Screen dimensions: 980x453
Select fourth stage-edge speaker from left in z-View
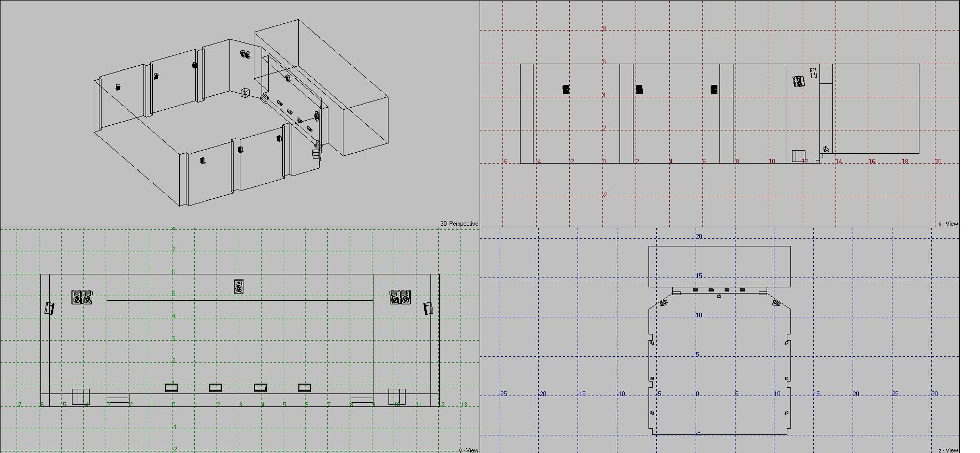(743, 290)
